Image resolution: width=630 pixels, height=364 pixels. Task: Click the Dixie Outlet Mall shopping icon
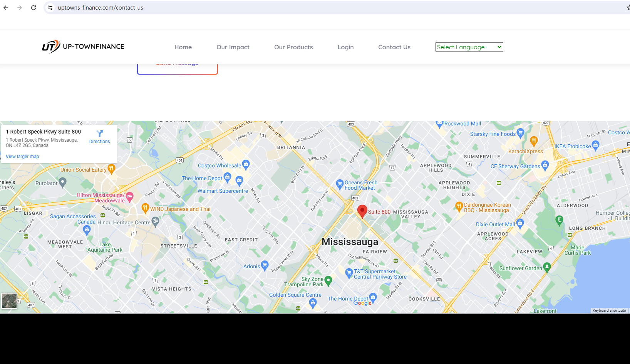click(x=520, y=223)
